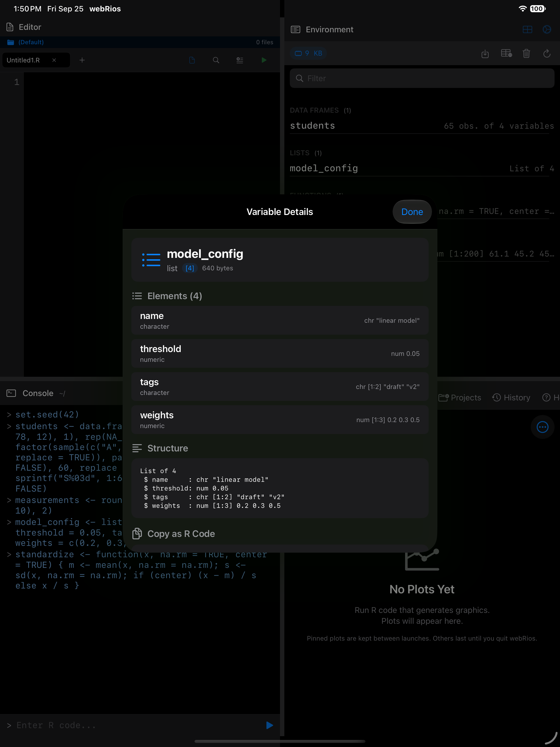Switch to the Projects tab
The height and width of the screenshot is (747, 560).
pyautogui.click(x=460, y=397)
